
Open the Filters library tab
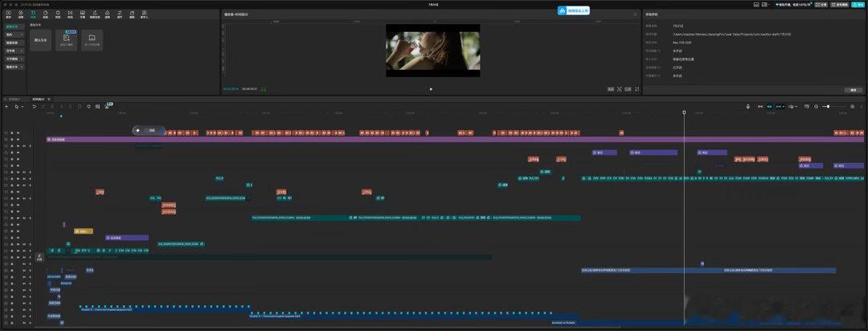pyautogui.click(x=107, y=14)
